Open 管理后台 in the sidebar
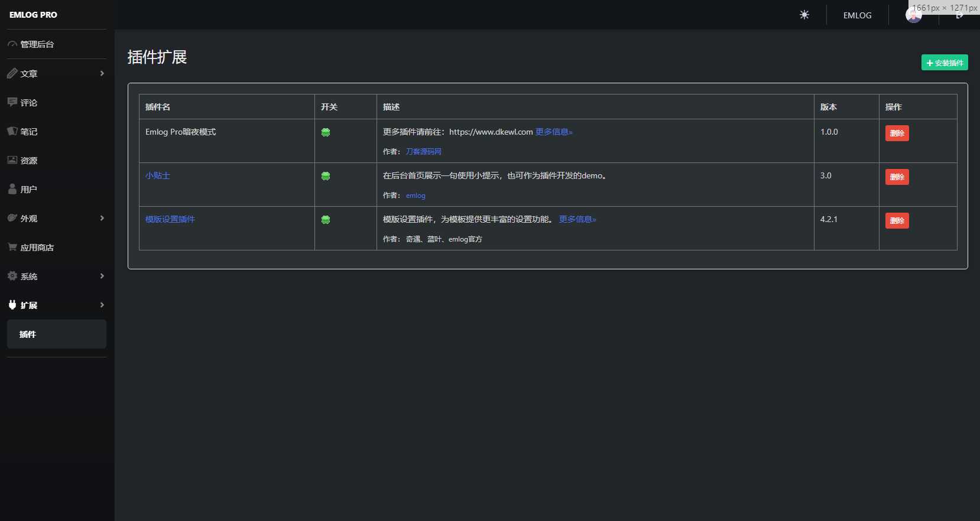 (x=37, y=44)
